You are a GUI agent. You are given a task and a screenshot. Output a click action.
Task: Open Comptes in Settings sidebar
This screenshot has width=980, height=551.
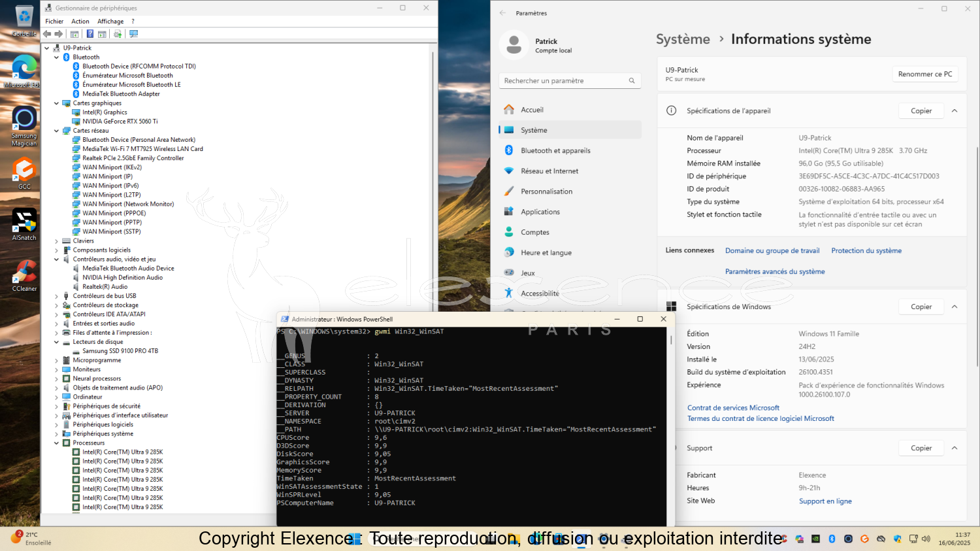[x=570, y=232]
